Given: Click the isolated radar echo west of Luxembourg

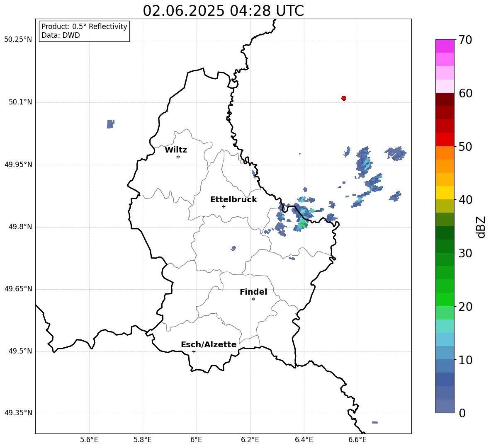Looking at the screenshot, I should pyautogui.click(x=111, y=124).
